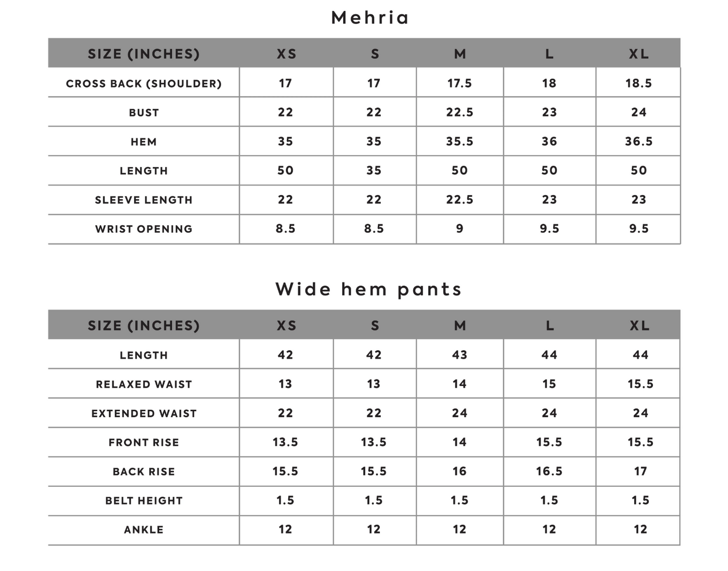Click pants Length value 43 for M
This screenshot has width=728, height=571.
pos(459,355)
